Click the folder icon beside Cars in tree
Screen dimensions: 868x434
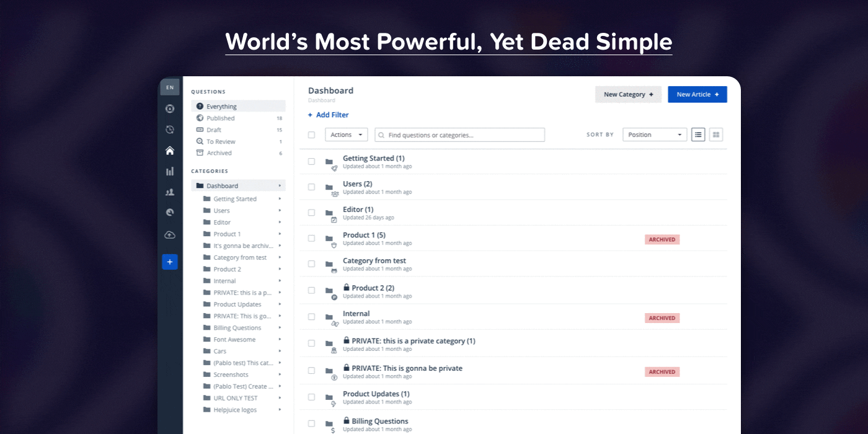coord(207,351)
